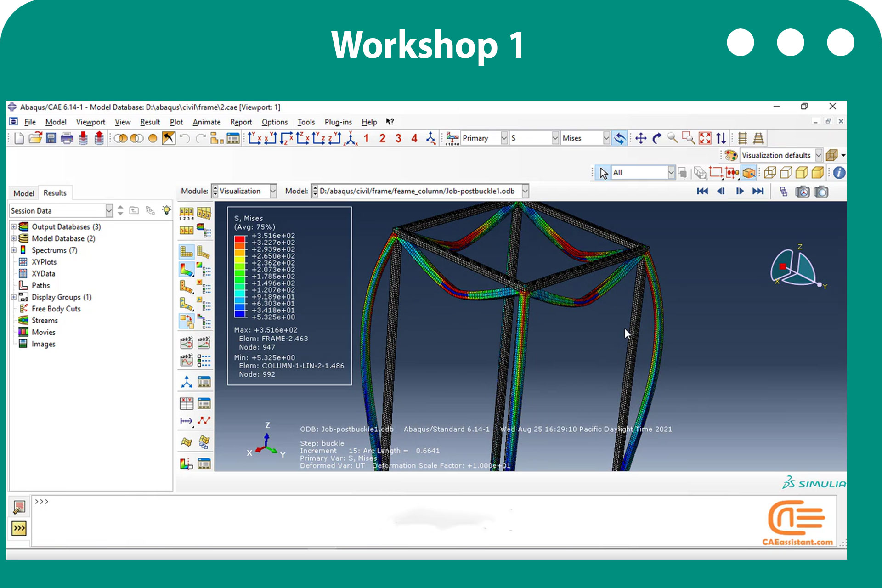Toggle parallel view off
The image size is (882, 588).
coord(743,138)
